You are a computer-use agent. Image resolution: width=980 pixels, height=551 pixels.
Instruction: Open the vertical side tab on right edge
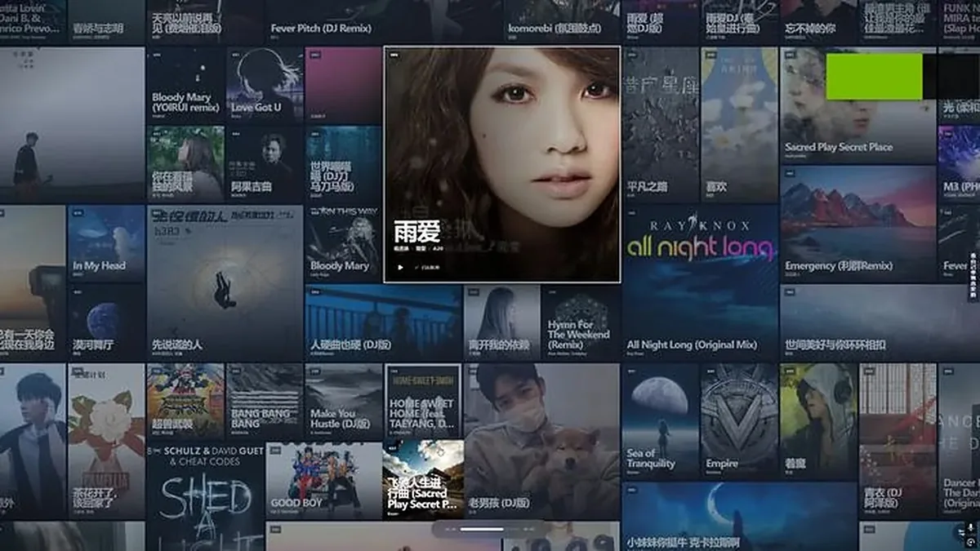pyautogui.click(x=973, y=278)
